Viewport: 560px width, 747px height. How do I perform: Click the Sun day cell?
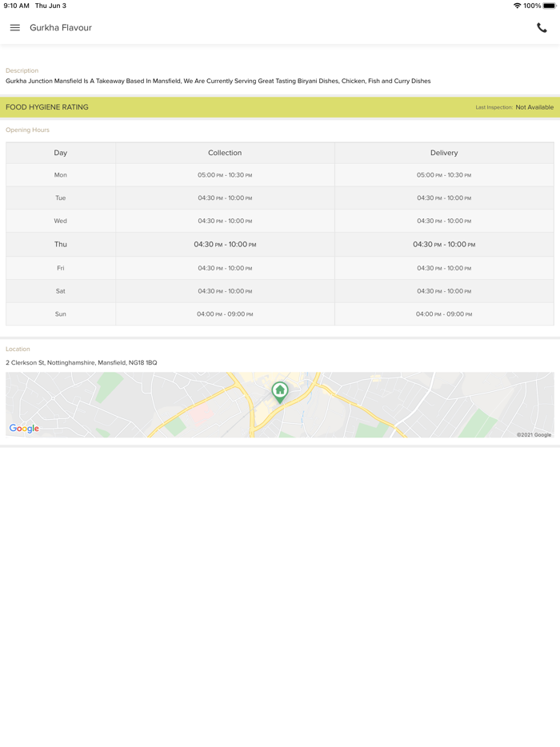point(61,314)
